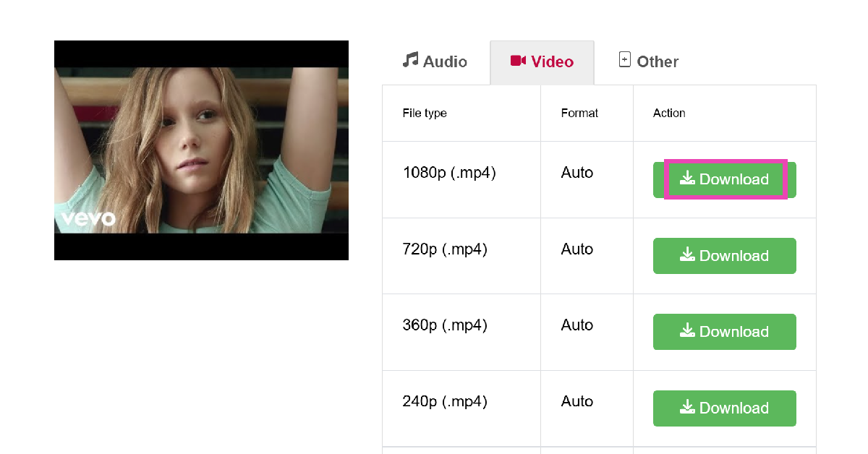Click the video preview thumbnail
Image resolution: width=868 pixels, height=454 pixels.
click(x=201, y=150)
